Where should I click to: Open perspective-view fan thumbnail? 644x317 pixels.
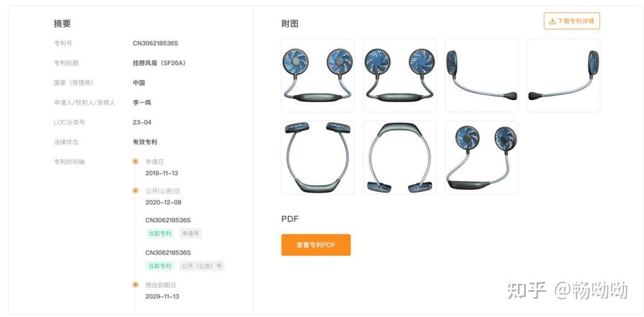click(x=482, y=158)
